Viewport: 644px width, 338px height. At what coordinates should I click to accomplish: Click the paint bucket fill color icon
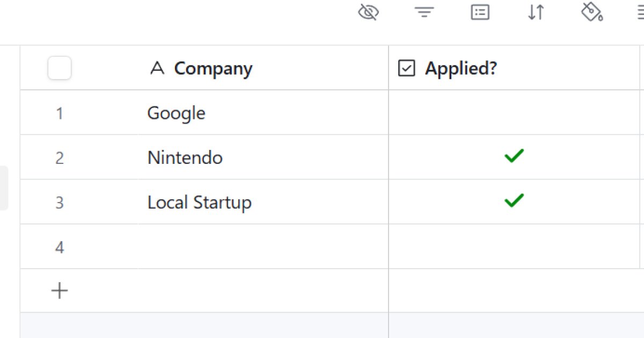[x=591, y=12]
